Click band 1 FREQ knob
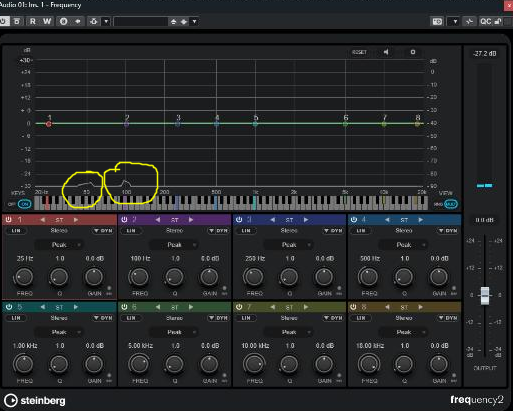Image resolution: width=513 pixels, height=411 pixels. [24, 277]
